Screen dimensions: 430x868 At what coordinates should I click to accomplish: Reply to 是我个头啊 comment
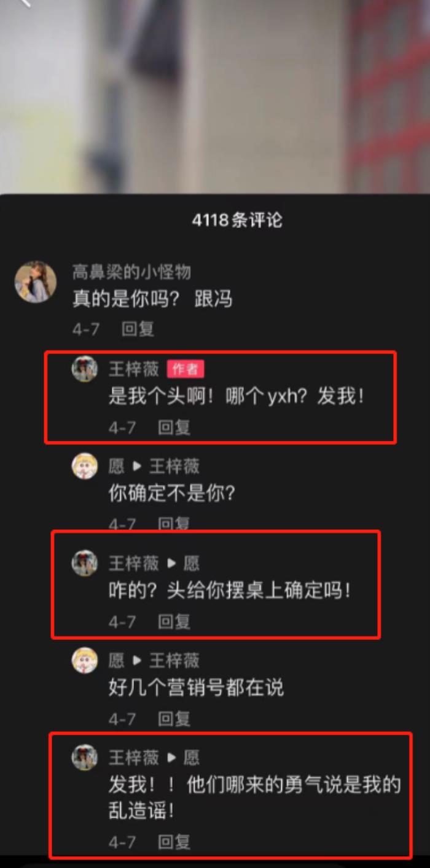click(174, 427)
